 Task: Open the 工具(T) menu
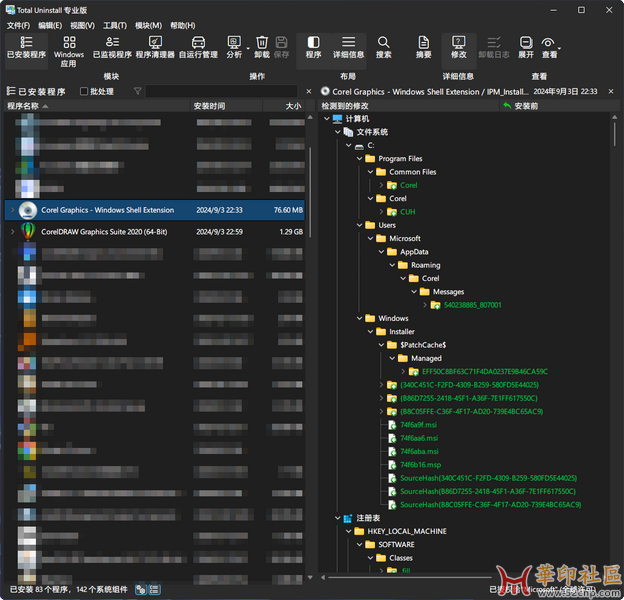[x=115, y=25]
